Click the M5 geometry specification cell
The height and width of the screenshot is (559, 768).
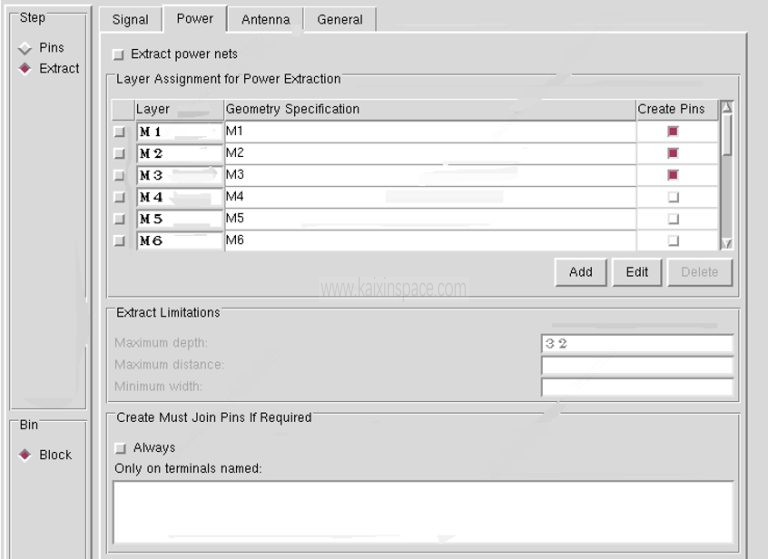click(430, 218)
